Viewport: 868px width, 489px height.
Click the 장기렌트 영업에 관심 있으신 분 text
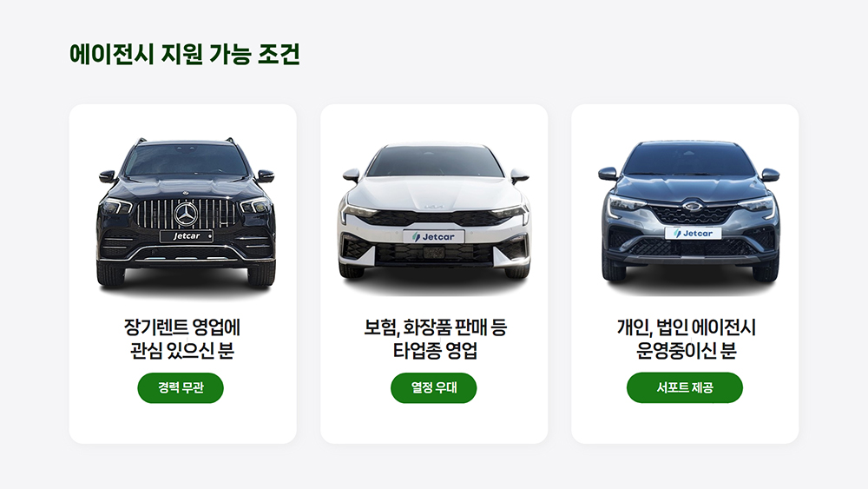(x=182, y=339)
